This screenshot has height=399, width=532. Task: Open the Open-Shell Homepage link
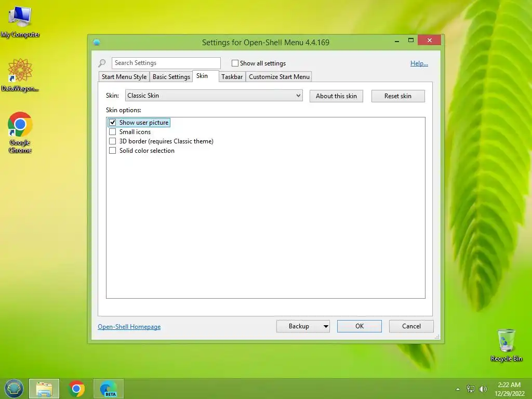click(x=129, y=327)
